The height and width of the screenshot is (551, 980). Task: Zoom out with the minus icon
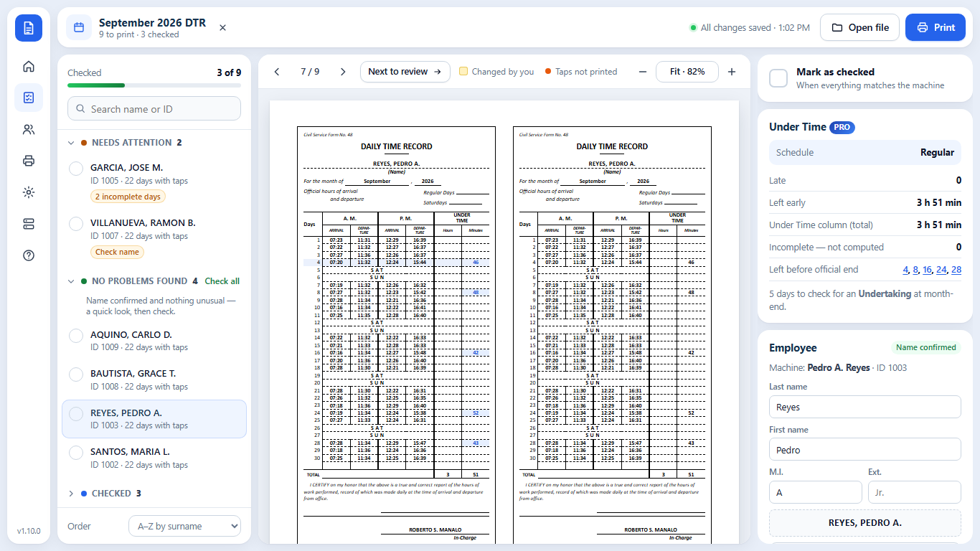pos(643,72)
